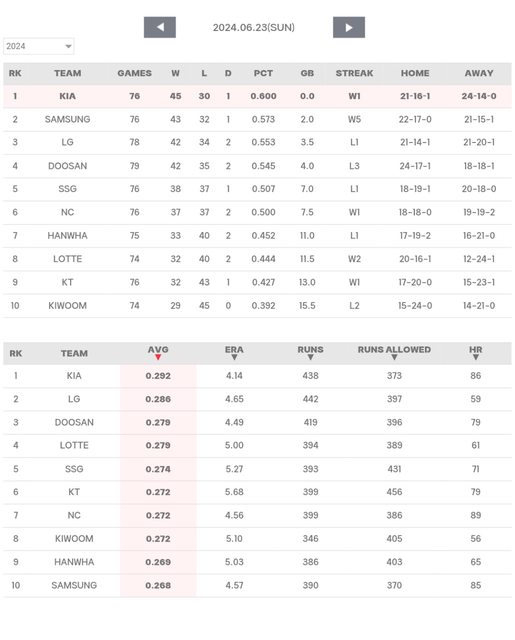
Task: Select KIA in the standings table
Action: (67, 96)
